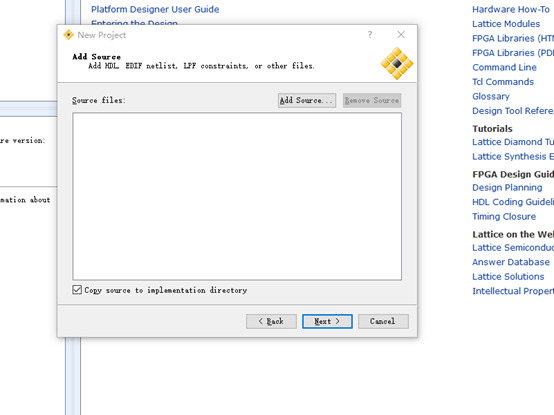
Task: Click the Lattice Diamond logo in dialog header
Action: pos(397,64)
